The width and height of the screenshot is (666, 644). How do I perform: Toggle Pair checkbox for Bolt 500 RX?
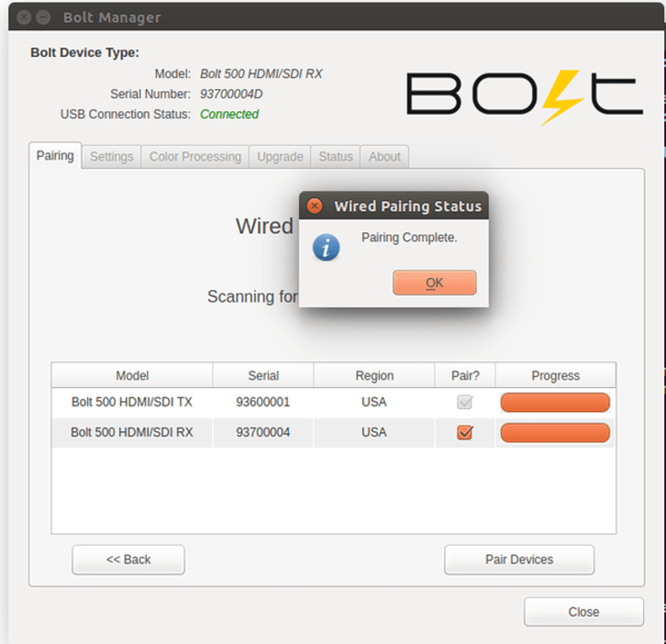pyautogui.click(x=465, y=433)
